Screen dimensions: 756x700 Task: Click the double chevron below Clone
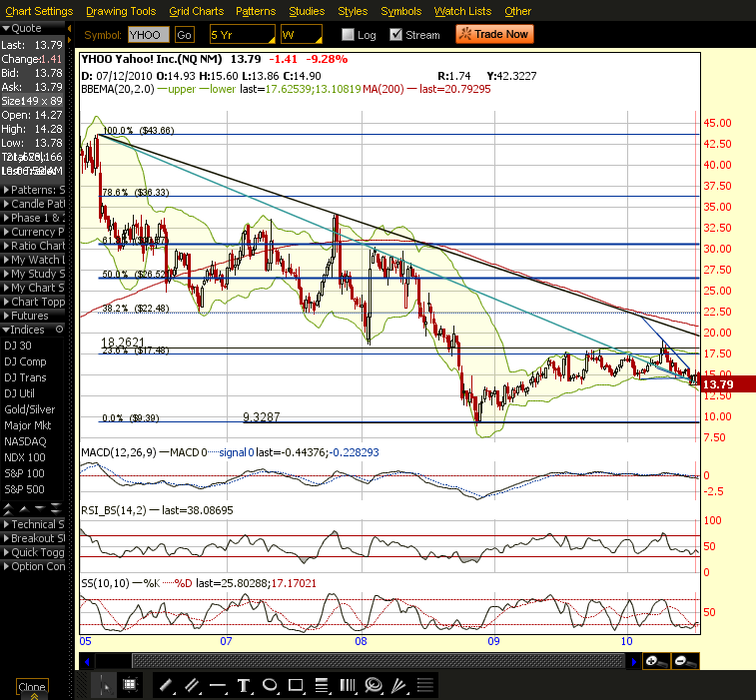[x=34, y=696]
